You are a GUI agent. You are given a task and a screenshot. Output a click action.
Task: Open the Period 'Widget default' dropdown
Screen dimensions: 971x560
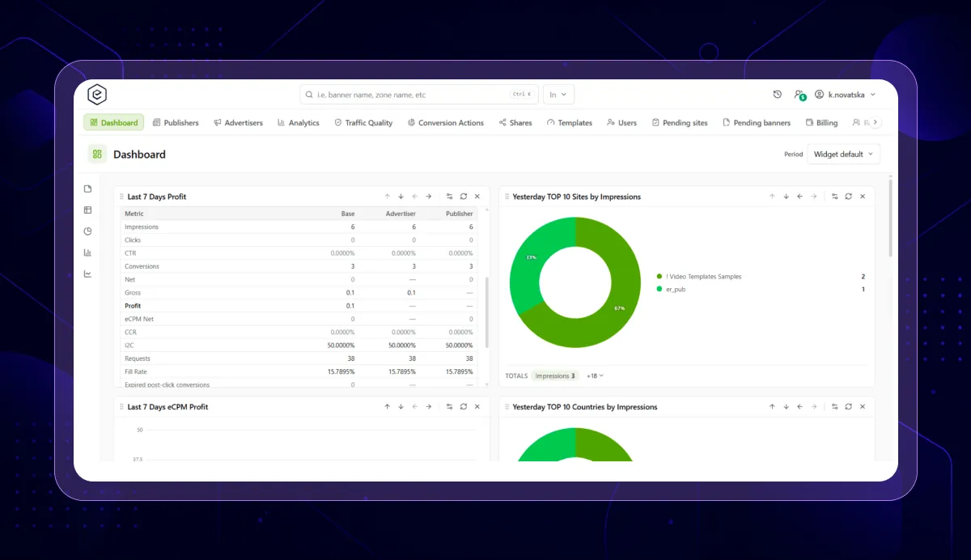843,154
